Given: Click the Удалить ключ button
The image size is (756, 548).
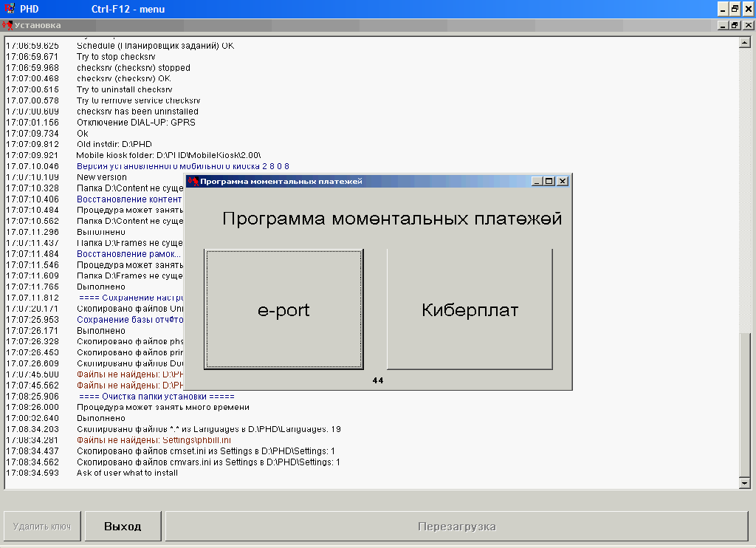Looking at the screenshot, I should tap(42, 527).
